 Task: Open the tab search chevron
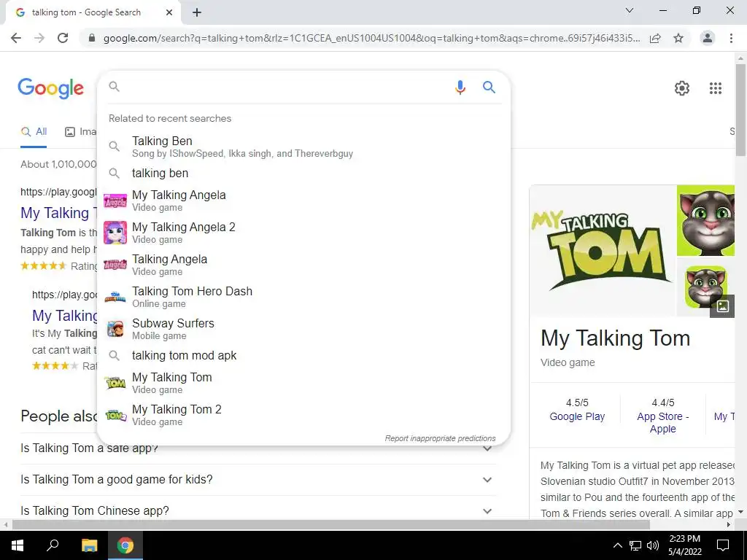click(630, 10)
